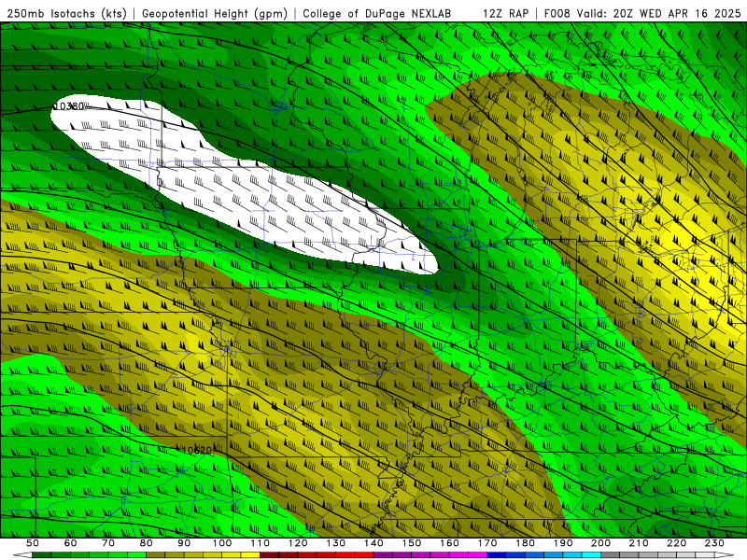Click the 220 label on the color scale
This screenshot has height=560, width=747.
(676, 543)
